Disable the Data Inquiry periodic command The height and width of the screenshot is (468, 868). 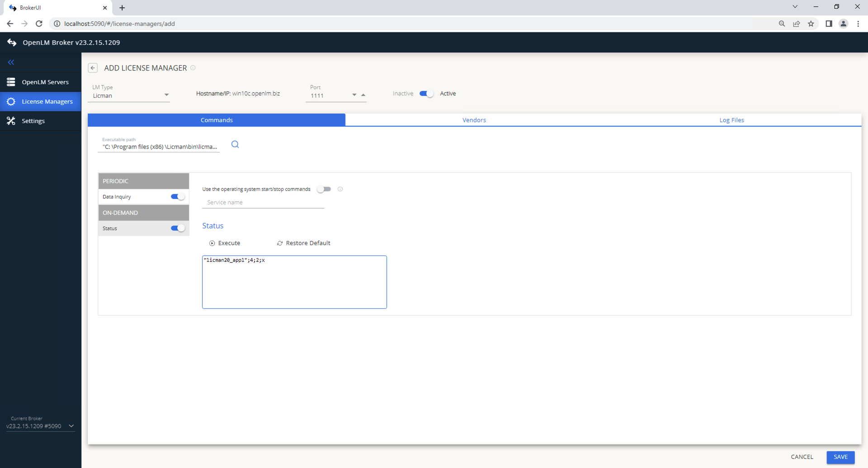point(177,196)
